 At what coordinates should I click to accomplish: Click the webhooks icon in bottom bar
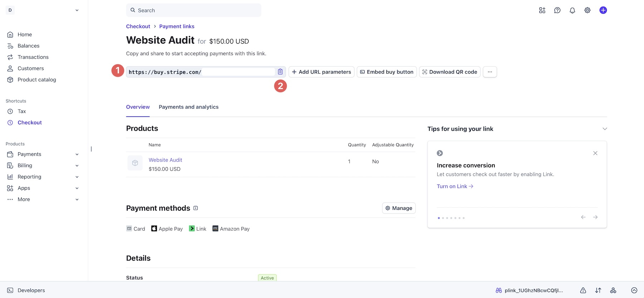[613, 290]
